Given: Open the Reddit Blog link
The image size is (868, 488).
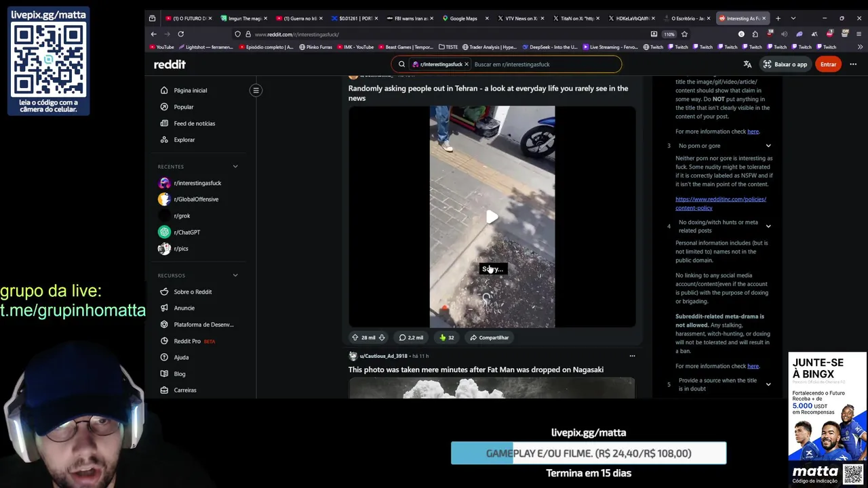Looking at the screenshot, I should coord(179,373).
